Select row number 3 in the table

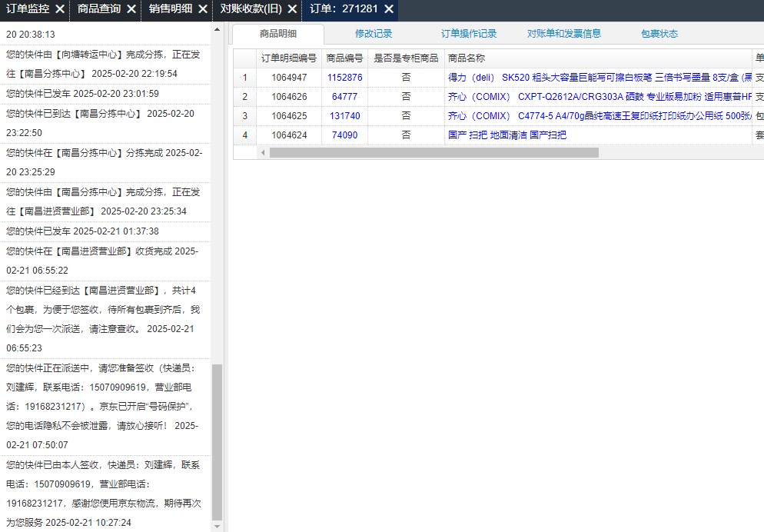point(245,116)
